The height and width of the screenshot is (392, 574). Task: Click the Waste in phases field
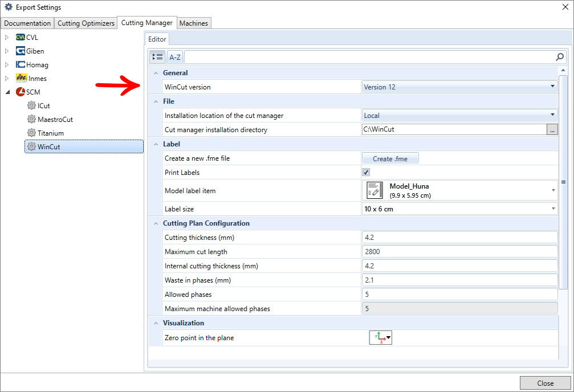(x=460, y=280)
